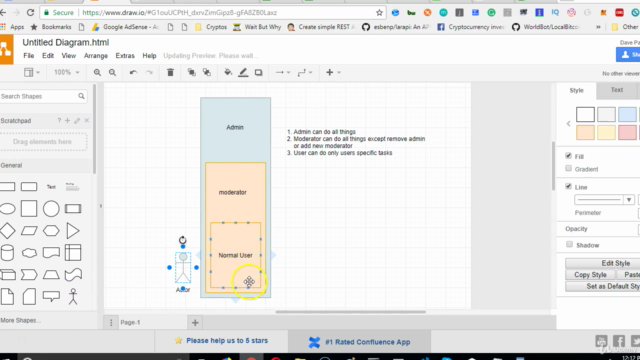Enable the Shadow checkbox
The image size is (640, 360).
click(569, 244)
